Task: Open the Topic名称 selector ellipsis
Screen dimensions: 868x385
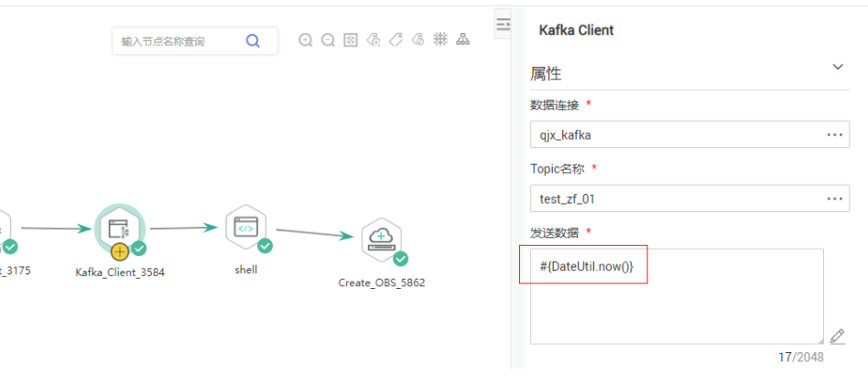Action: point(834,198)
